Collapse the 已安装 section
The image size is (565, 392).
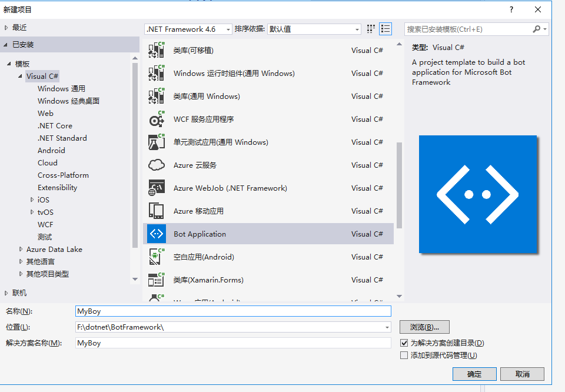pos(5,45)
